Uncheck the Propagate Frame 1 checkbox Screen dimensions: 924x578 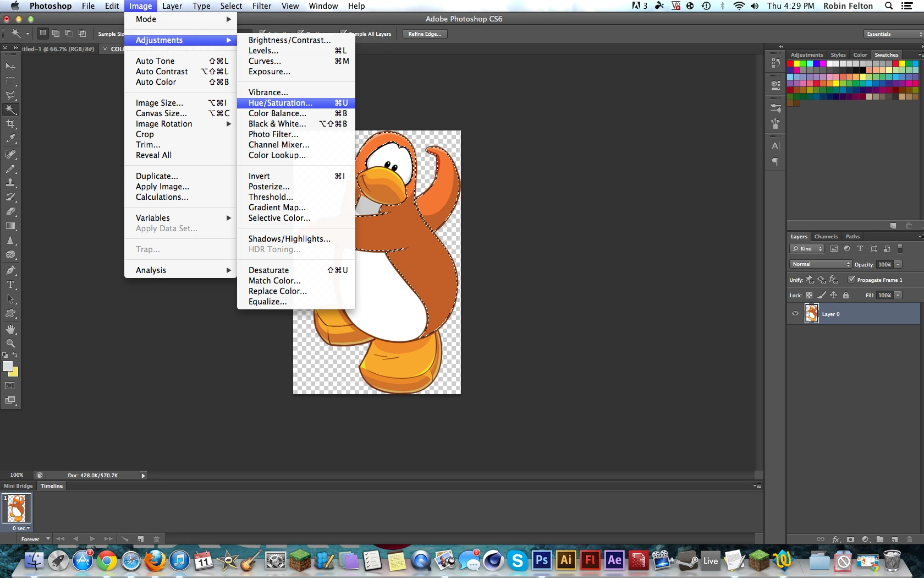tap(851, 280)
